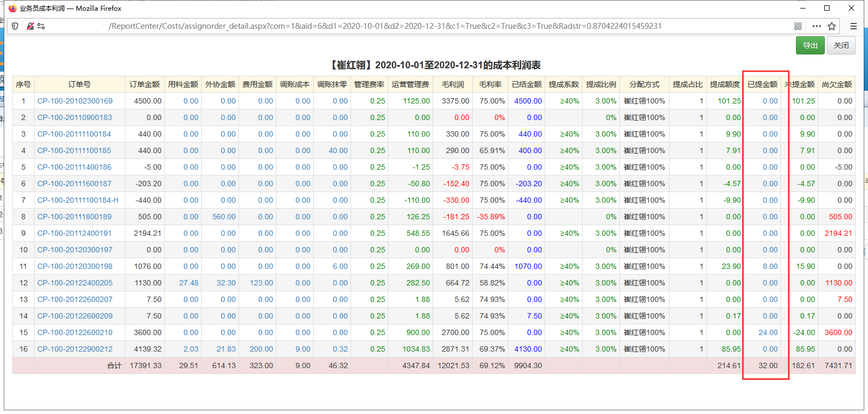Open order link CP-100-20102300169
This screenshot has height=414, width=868.
pos(75,101)
